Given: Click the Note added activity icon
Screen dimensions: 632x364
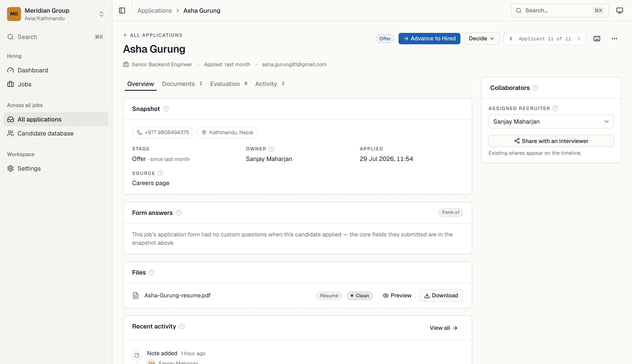Looking at the screenshot, I should [137, 355].
